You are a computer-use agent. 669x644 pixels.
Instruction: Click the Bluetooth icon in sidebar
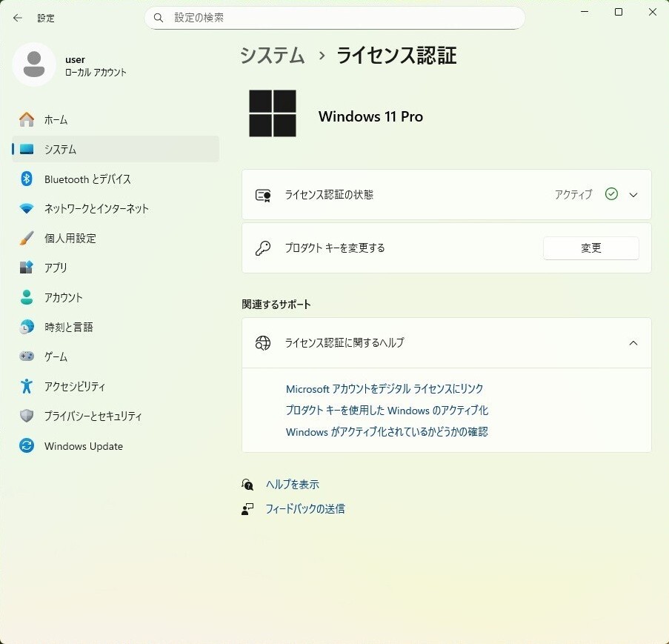pos(27,179)
